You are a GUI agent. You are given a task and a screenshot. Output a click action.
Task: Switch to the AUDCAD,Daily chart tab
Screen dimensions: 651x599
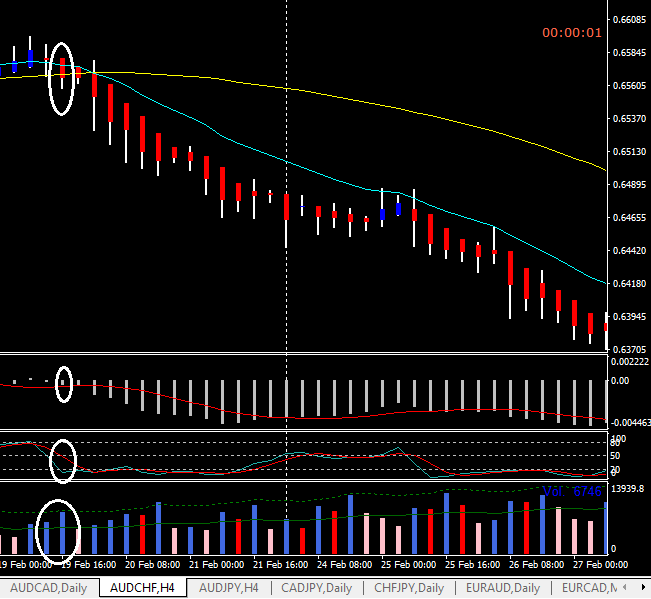(48, 588)
